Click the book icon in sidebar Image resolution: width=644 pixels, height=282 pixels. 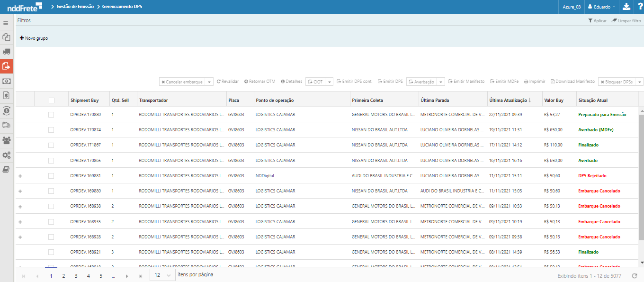tap(6, 169)
